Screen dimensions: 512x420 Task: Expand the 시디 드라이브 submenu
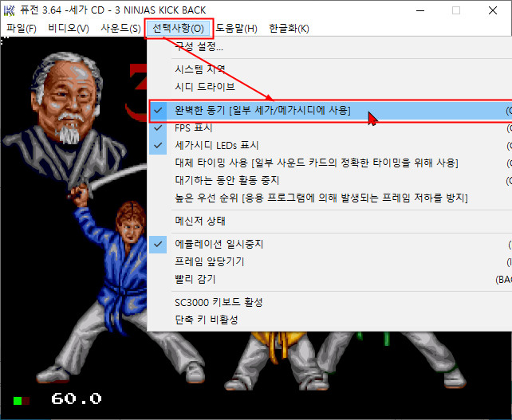330,87
